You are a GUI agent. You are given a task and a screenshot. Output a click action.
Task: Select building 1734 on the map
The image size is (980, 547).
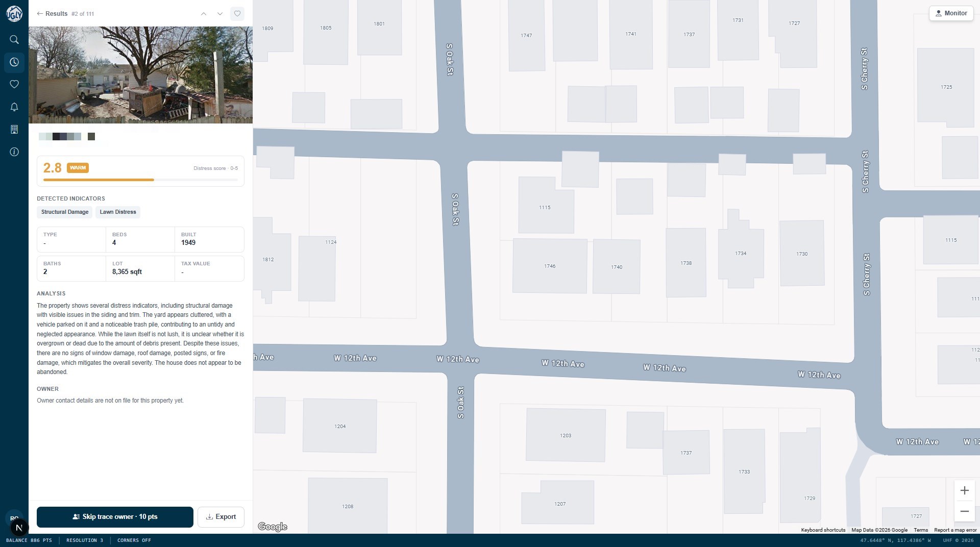coord(741,253)
